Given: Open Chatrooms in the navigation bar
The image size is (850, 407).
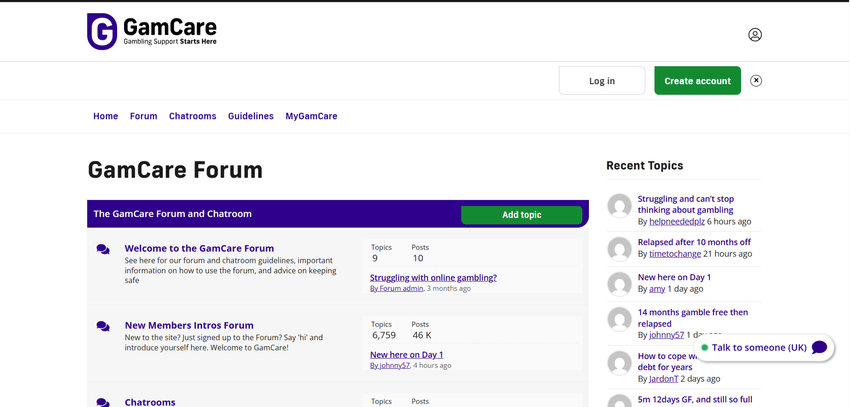Looking at the screenshot, I should coord(192,116).
